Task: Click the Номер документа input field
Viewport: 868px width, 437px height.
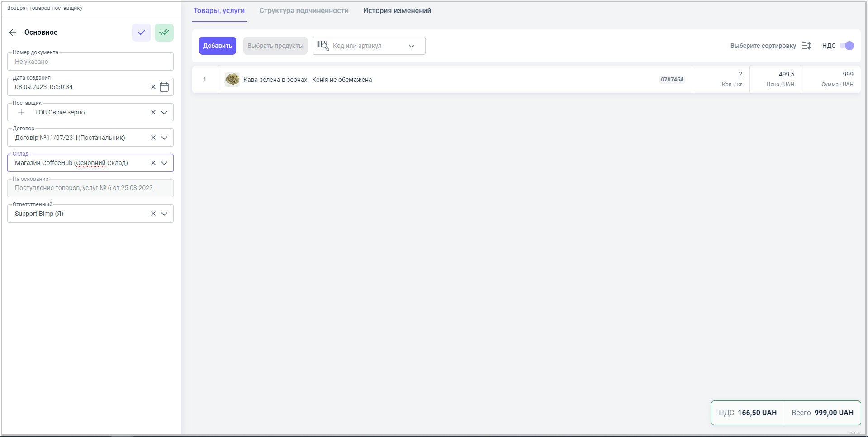Action: (90, 62)
